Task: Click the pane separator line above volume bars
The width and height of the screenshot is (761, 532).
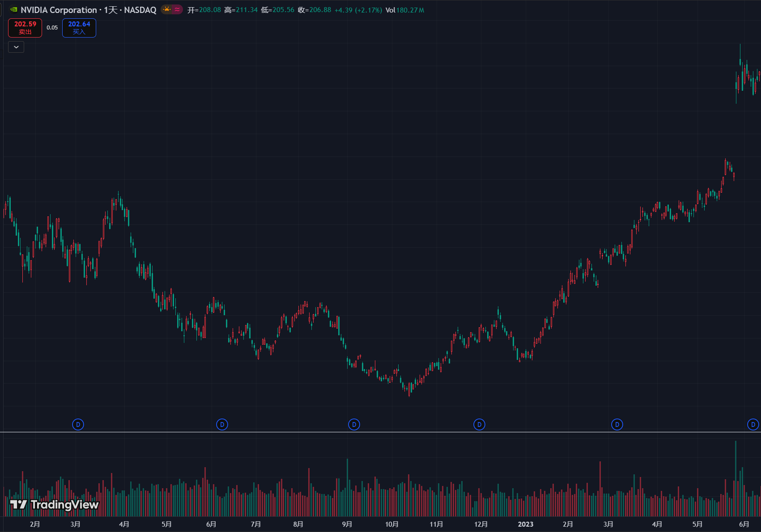Action: tap(380, 432)
